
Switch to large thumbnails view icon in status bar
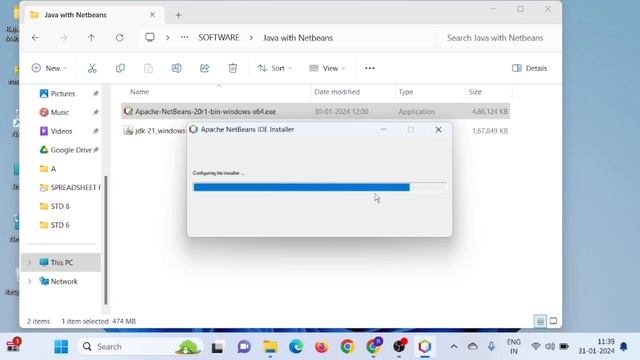coord(553,321)
